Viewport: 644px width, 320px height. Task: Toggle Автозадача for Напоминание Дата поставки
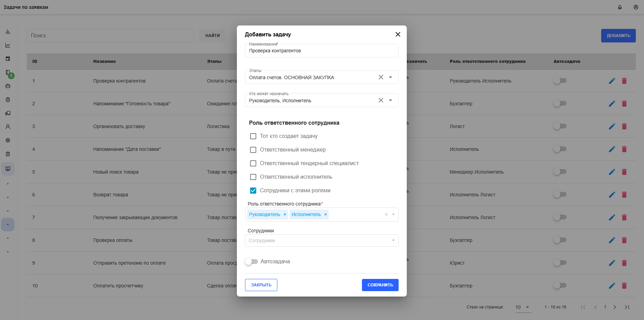(560, 149)
